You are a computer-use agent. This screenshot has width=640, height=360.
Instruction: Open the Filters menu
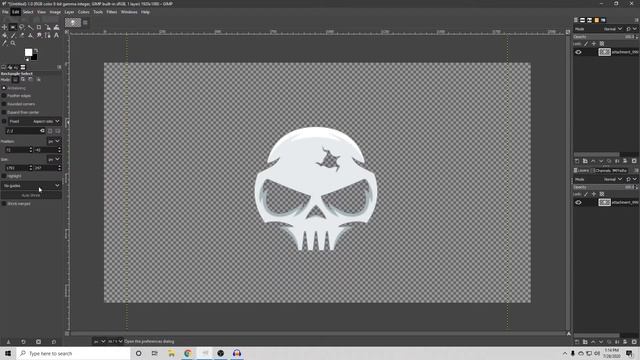click(112, 12)
